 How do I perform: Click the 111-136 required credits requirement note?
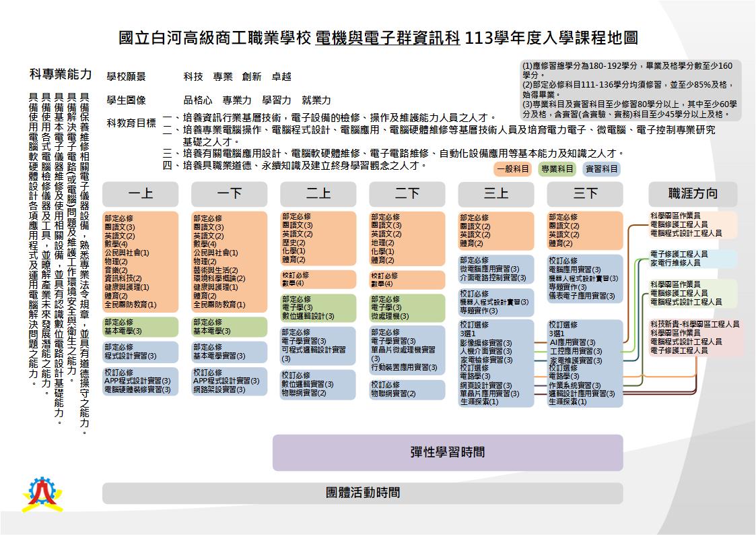[627, 89]
